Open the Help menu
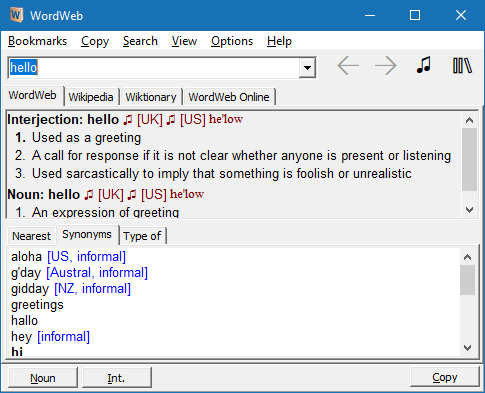The width and height of the screenshot is (485, 393). tap(279, 41)
